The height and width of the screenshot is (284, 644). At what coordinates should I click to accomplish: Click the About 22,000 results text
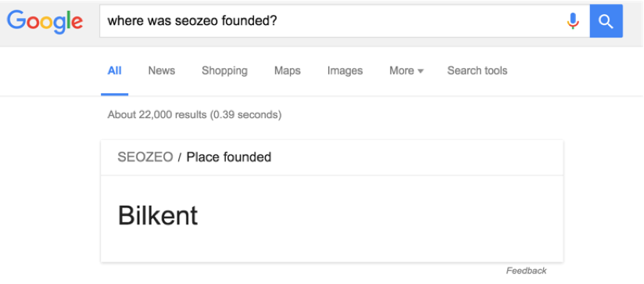(195, 115)
